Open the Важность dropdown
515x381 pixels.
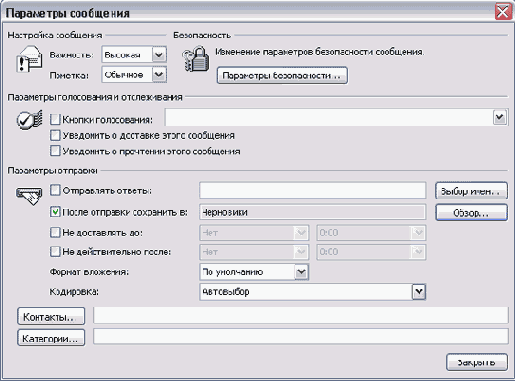(159, 55)
